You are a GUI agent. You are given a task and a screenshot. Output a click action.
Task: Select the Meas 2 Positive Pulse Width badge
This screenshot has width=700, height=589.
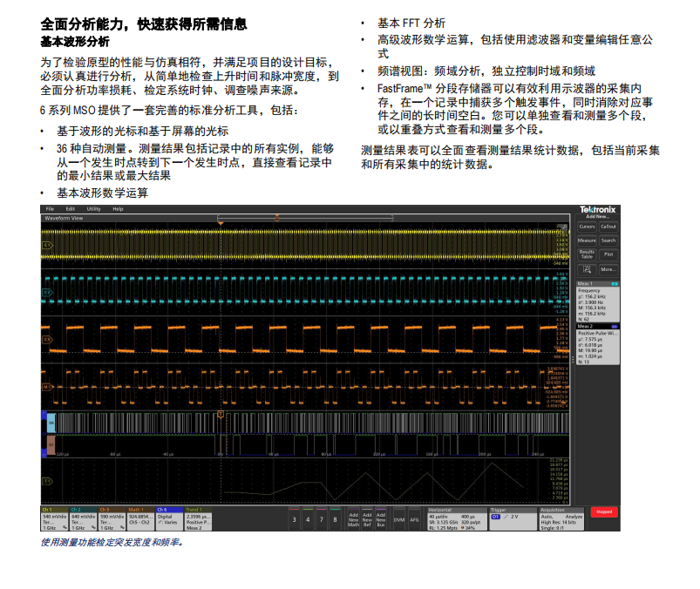597,344
